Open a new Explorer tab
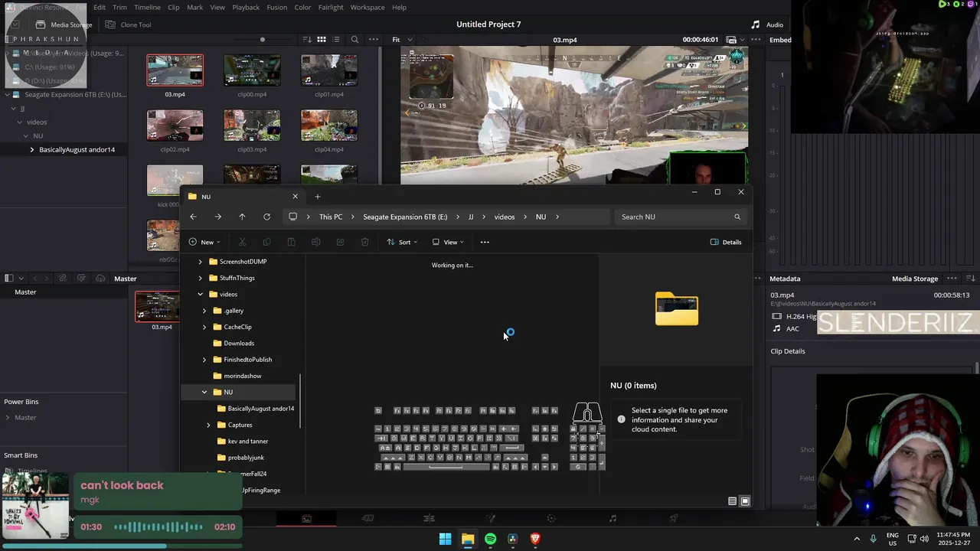Viewport: 980px width, 551px height. click(x=318, y=197)
